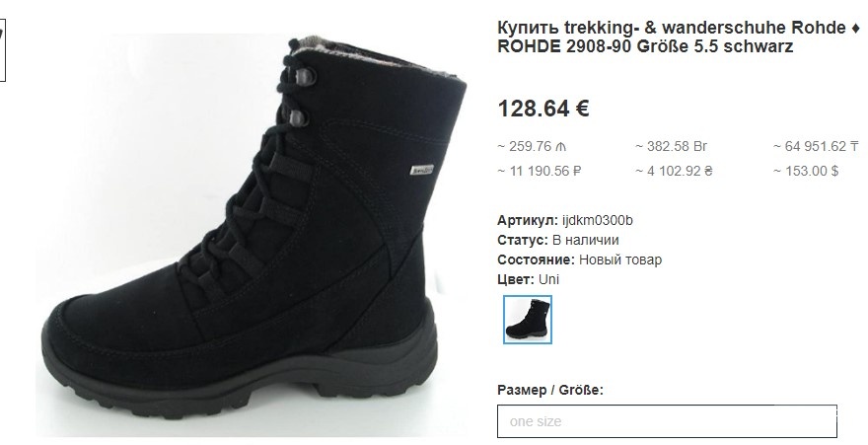Click the 128.64 € main price

point(543,108)
